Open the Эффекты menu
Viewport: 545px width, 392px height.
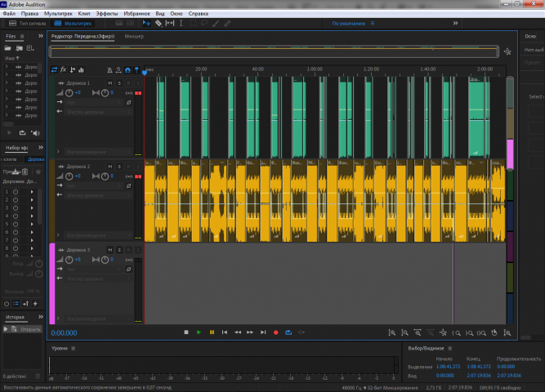point(107,14)
